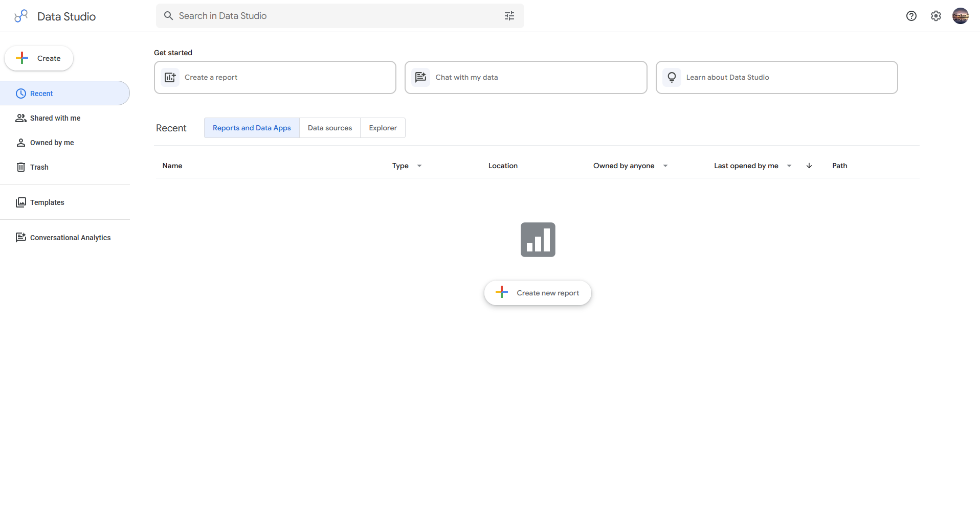Click Chat with my data card
Image resolution: width=980 pixels, height=507 pixels.
pyautogui.click(x=526, y=77)
